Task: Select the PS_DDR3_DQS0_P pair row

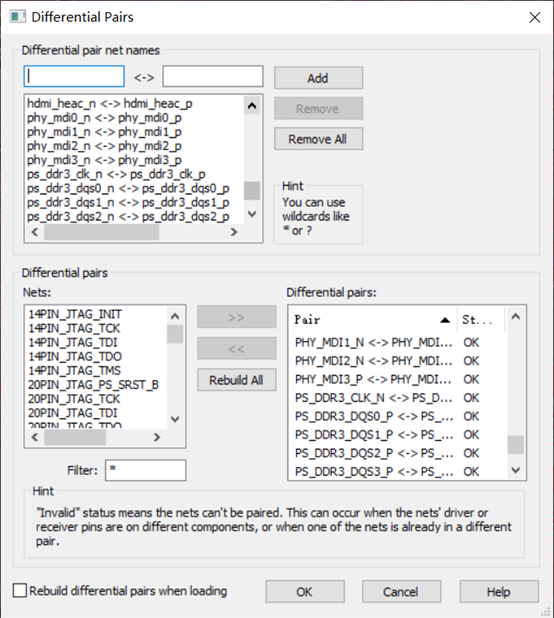Action: coord(398,417)
